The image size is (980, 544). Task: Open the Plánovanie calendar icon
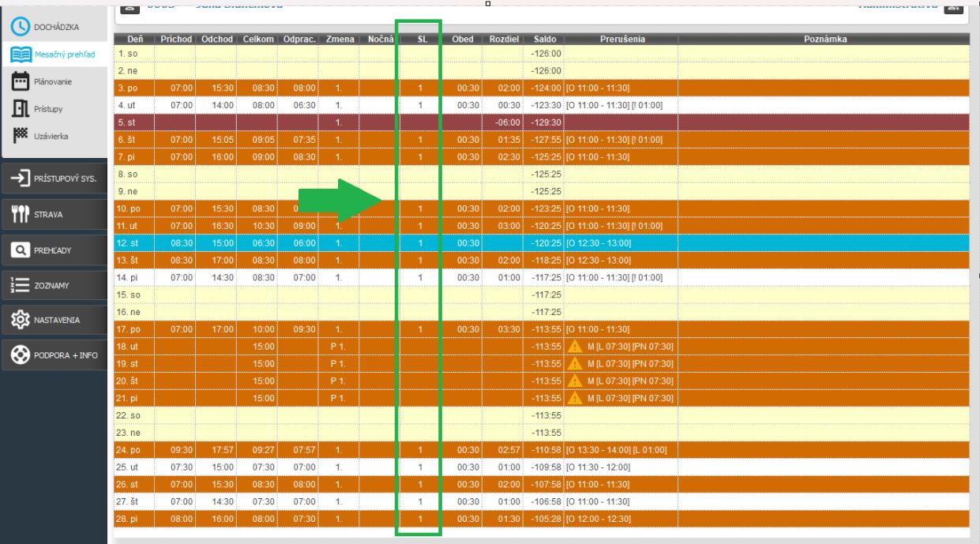21,81
